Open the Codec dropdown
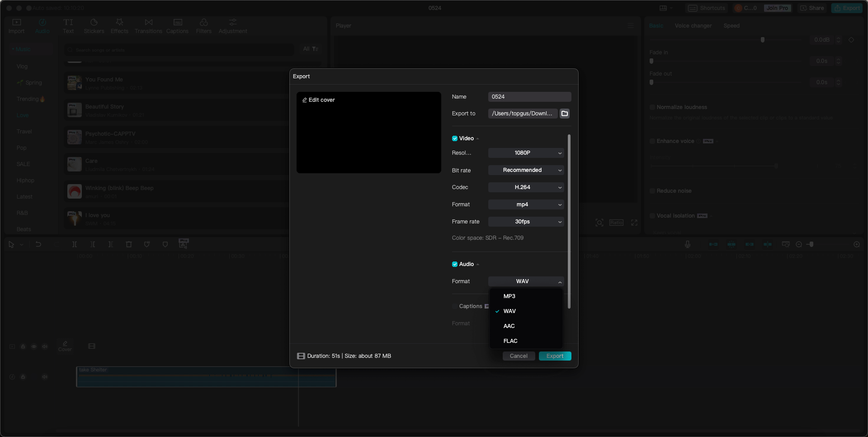Image resolution: width=868 pixels, height=437 pixels. [525, 187]
